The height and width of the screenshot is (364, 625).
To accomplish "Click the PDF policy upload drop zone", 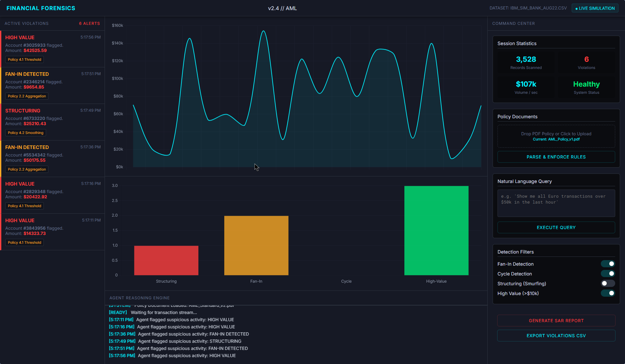I will (556, 136).
